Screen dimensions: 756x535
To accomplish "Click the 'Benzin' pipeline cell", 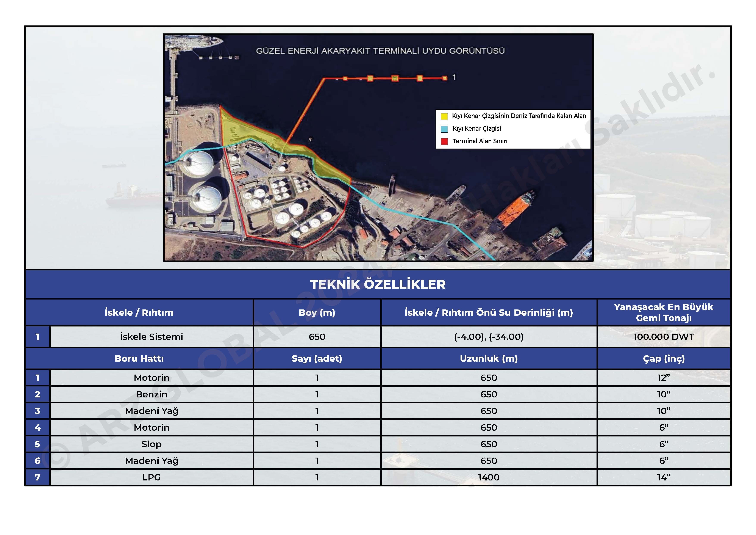I will 152,394.
